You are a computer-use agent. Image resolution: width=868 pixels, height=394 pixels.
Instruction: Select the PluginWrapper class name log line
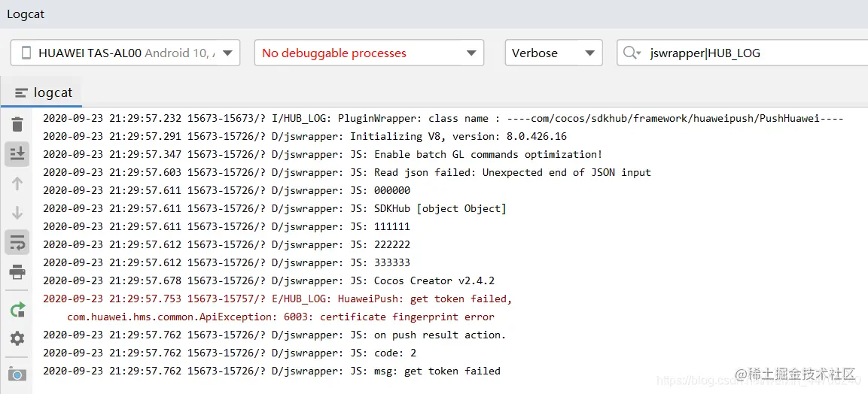tap(443, 118)
